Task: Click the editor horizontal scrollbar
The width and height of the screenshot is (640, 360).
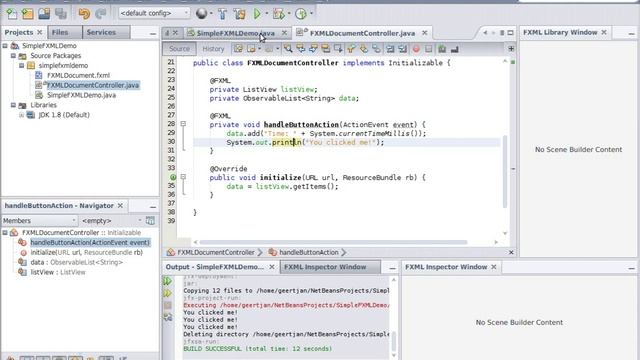Action: click(x=333, y=242)
